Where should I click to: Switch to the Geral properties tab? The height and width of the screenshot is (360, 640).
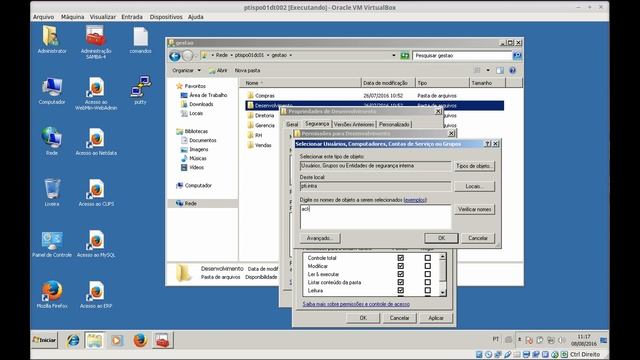292,124
